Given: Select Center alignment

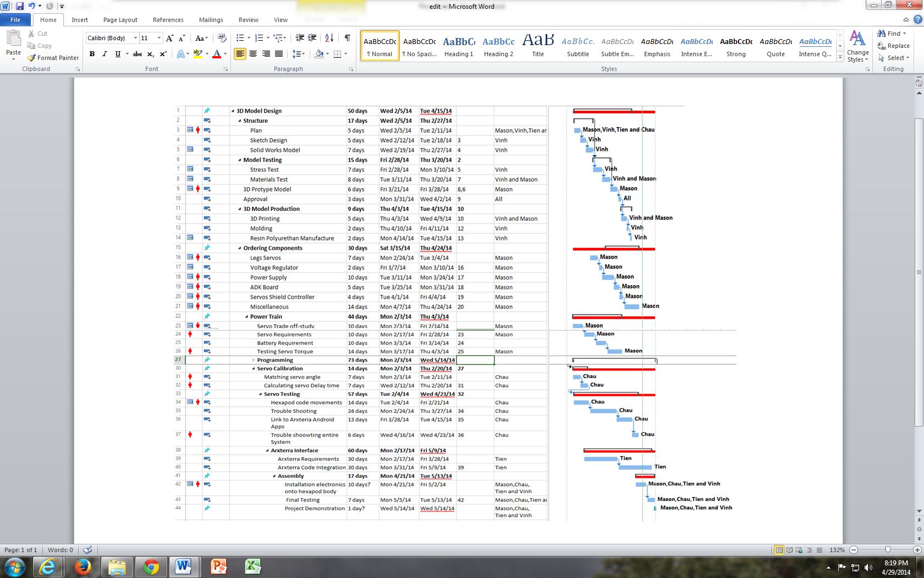Looking at the screenshot, I should 253,54.
